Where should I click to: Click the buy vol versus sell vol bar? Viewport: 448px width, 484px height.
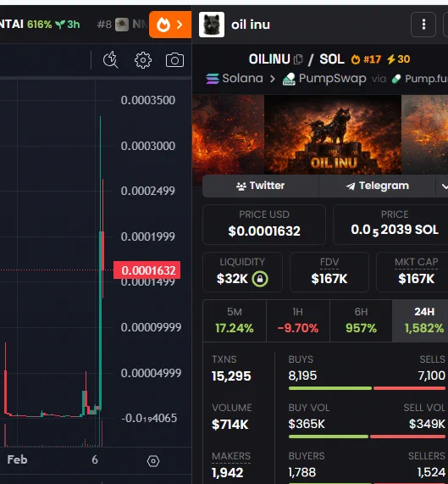(367, 437)
